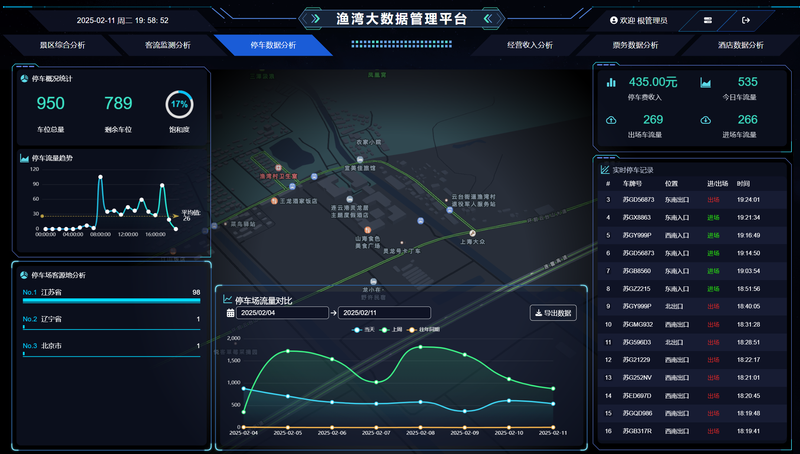Click the 停车场客源地分析 panel icon
The image size is (800, 454).
point(23,275)
